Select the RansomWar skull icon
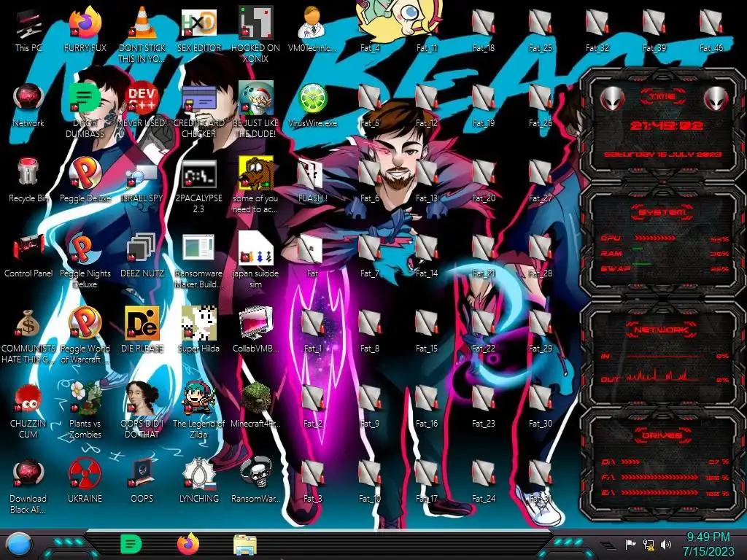The image size is (747, 560). 256,481
